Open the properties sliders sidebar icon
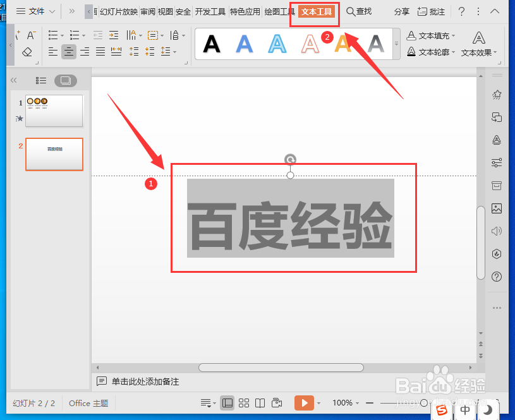This screenshot has height=420, width=515. pos(497,162)
